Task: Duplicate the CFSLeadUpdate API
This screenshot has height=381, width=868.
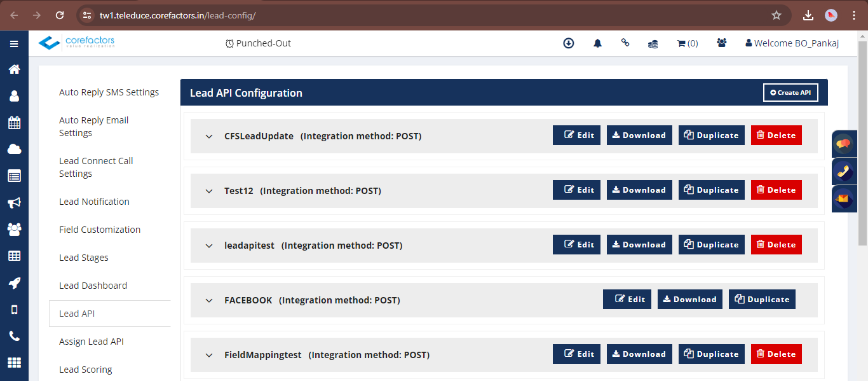Action: click(x=712, y=135)
